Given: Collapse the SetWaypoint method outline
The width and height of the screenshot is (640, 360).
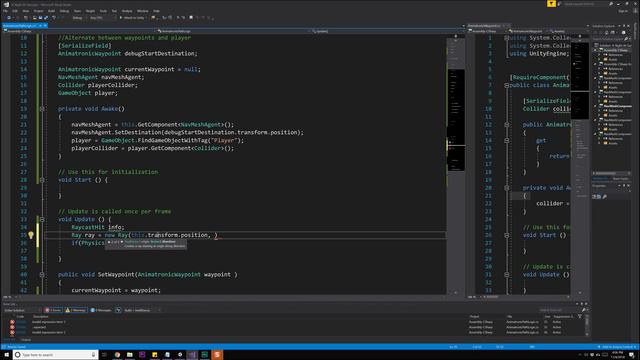Looking at the screenshot, I should [x=42, y=275].
